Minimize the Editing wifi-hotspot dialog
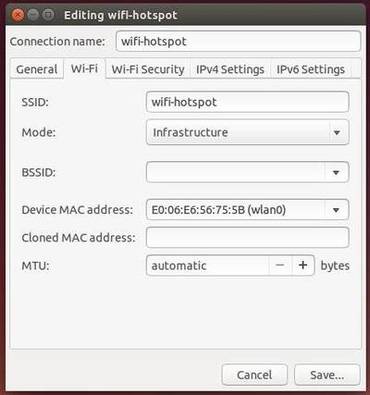Image resolution: width=370 pixels, height=395 pixels. tap(33, 15)
